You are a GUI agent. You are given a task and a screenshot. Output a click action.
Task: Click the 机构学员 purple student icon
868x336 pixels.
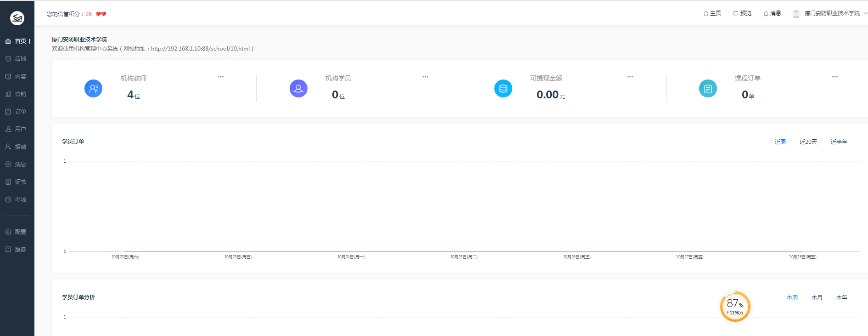pos(298,88)
